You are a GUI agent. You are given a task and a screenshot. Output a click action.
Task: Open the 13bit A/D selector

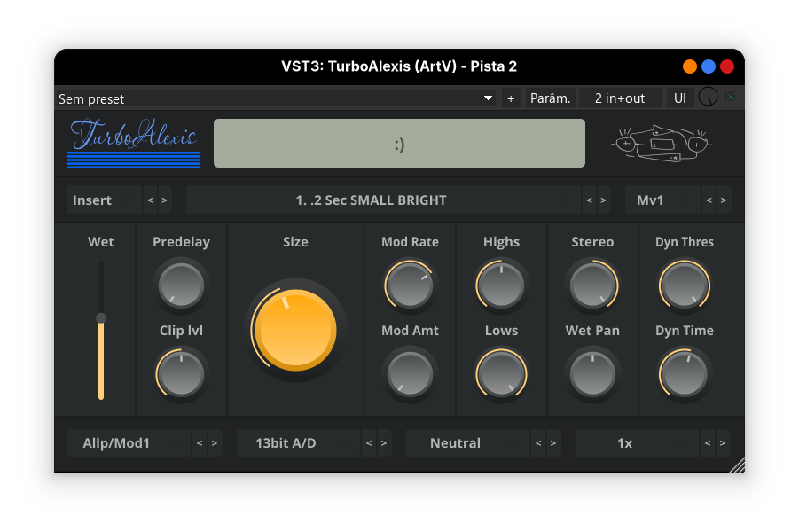click(298, 443)
